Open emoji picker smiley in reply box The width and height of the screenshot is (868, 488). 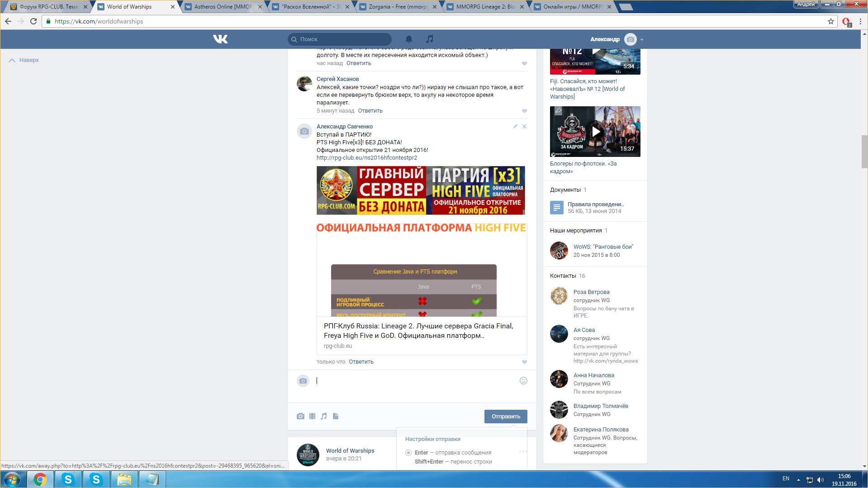pyautogui.click(x=523, y=381)
